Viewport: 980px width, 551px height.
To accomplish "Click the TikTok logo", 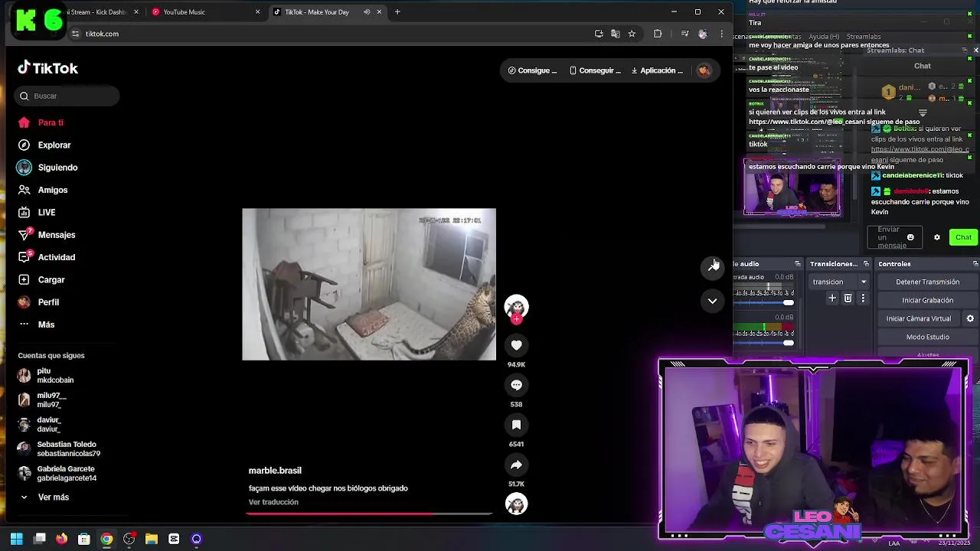I will [48, 68].
